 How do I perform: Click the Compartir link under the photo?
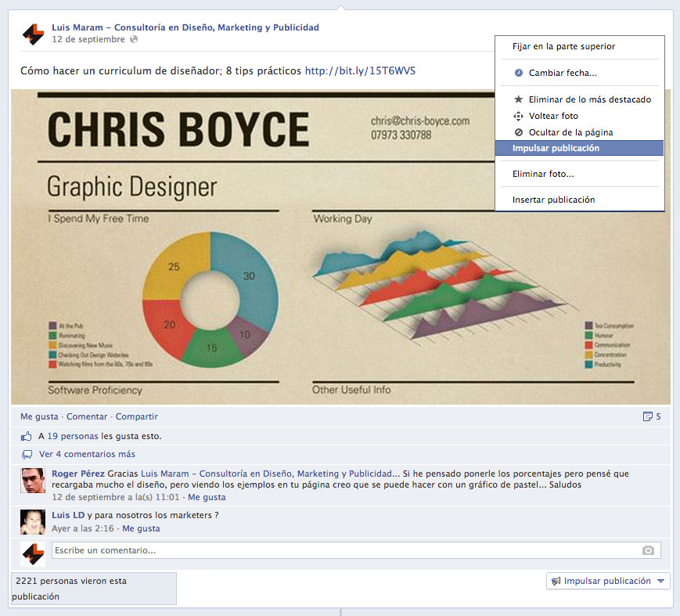click(x=136, y=416)
